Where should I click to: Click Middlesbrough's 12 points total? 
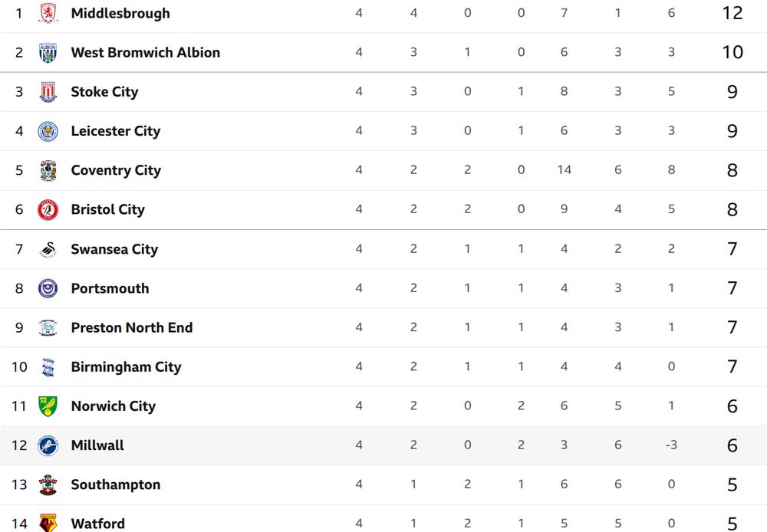732,13
